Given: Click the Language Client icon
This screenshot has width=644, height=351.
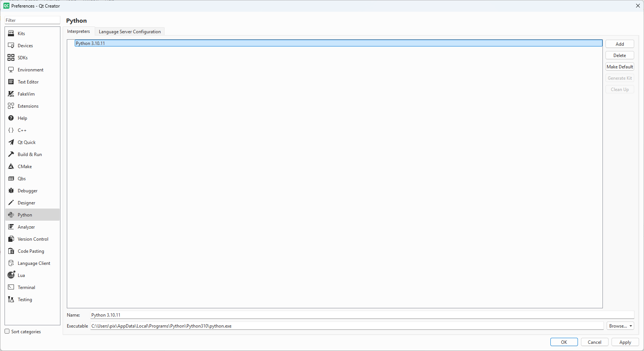Looking at the screenshot, I should [11, 263].
